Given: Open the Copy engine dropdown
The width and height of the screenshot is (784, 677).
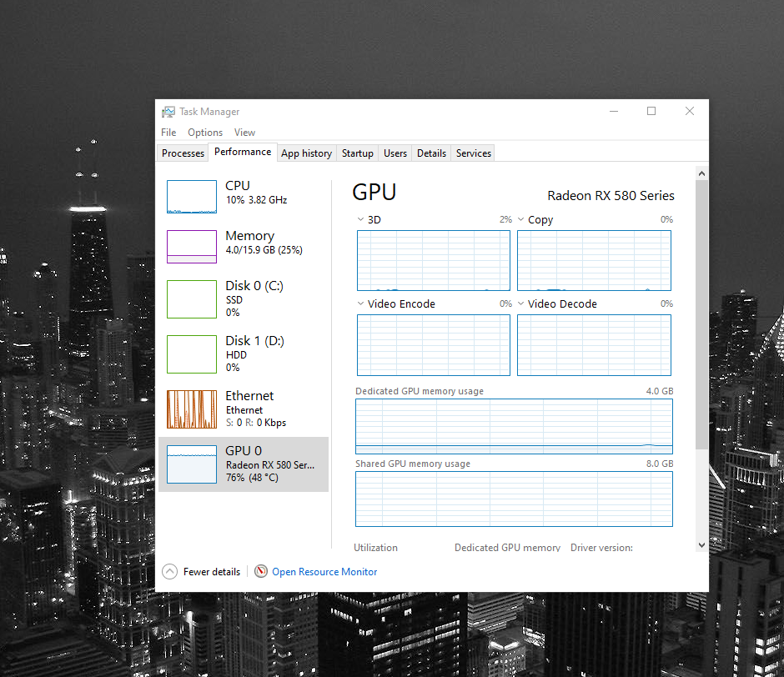Looking at the screenshot, I should point(520,219).
